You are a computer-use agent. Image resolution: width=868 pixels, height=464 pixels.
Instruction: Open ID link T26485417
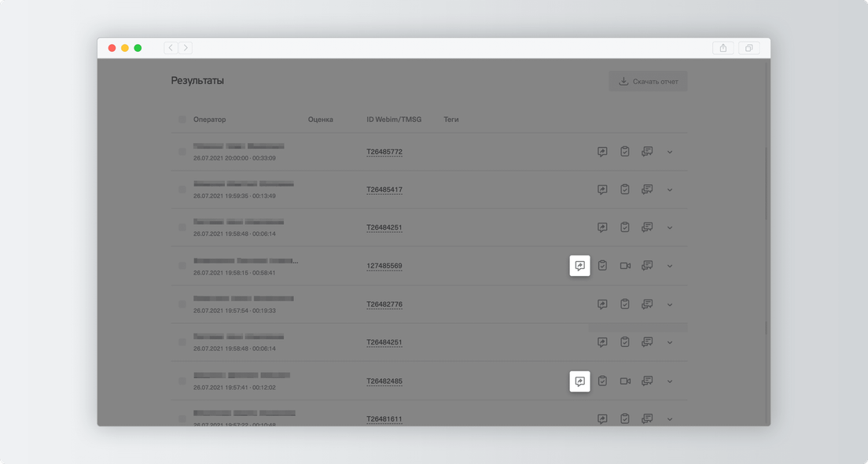tap(384, 190)
